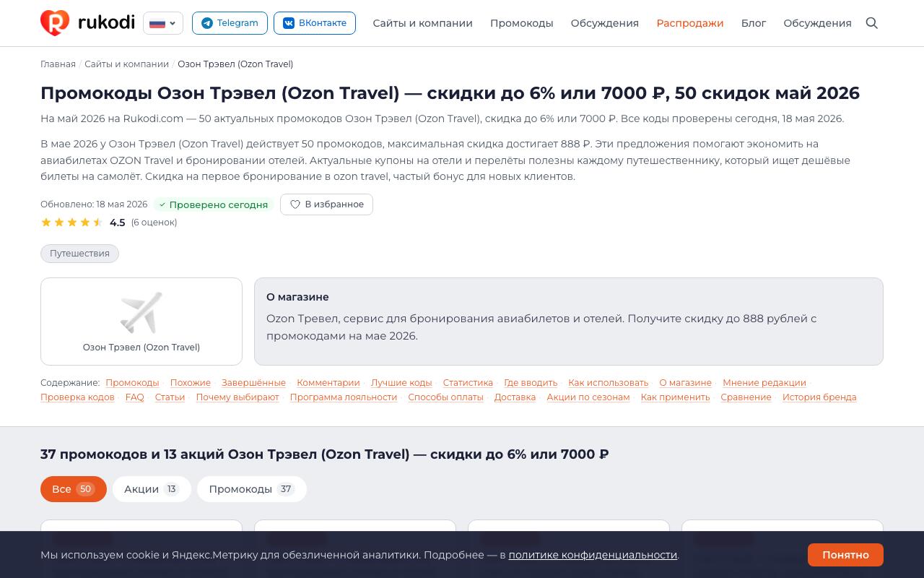
Task: Add store to favorites with В избранное
Action: point(326,204)
